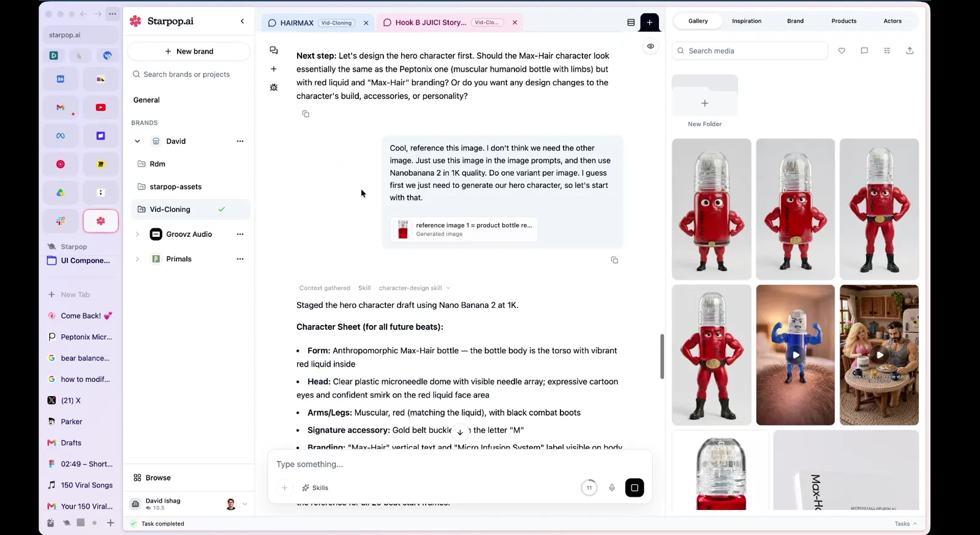Open the Skills picker in chat input

[x=315, y=488]
